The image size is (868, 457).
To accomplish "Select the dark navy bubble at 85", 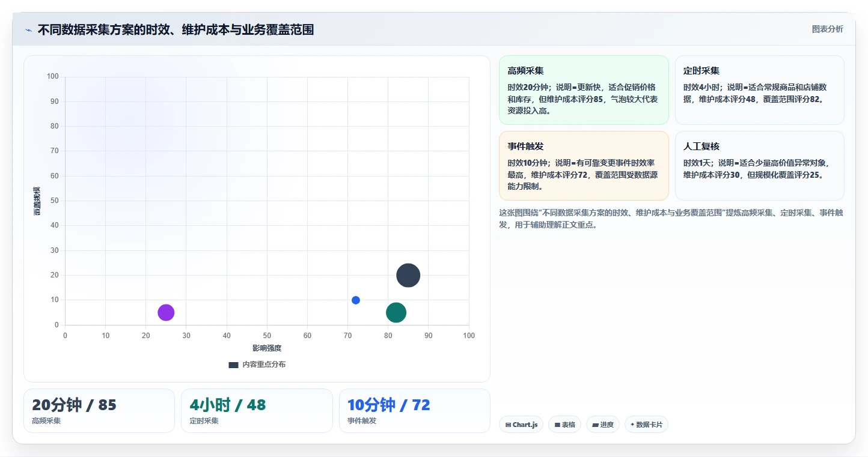I will click(408, 276).
